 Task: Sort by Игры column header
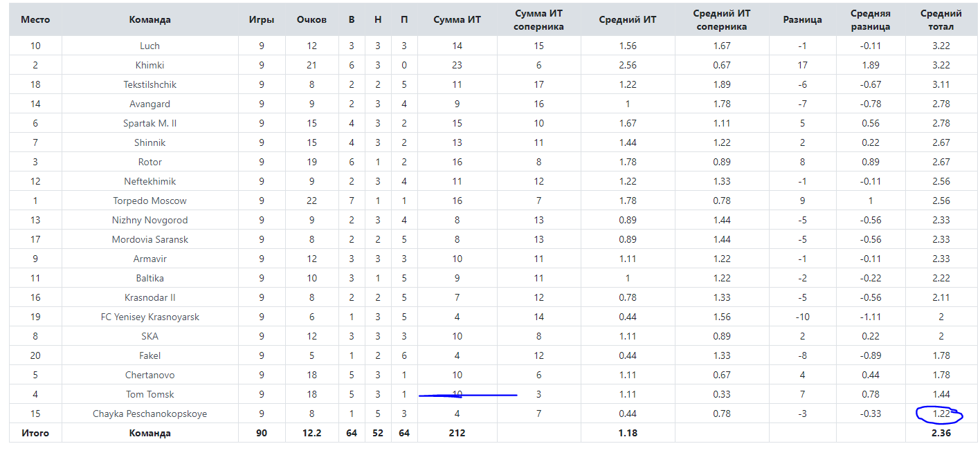pos(261,19)
